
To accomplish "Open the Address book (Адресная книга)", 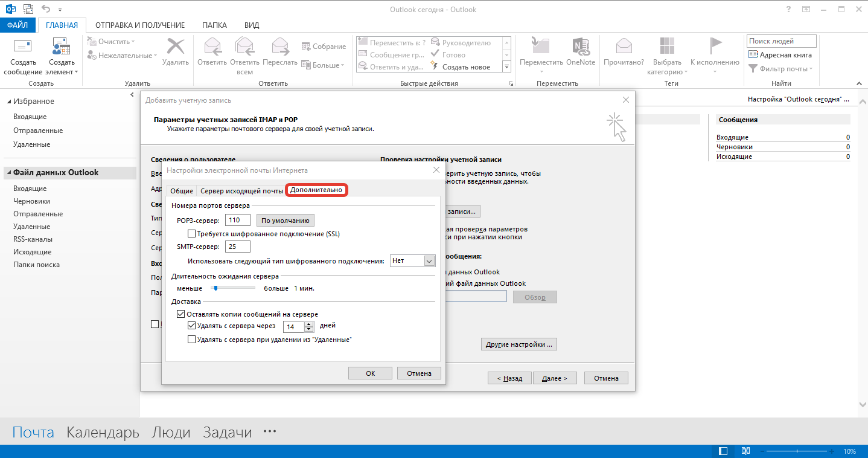I will pyautogui.click(x=780, y=55).
